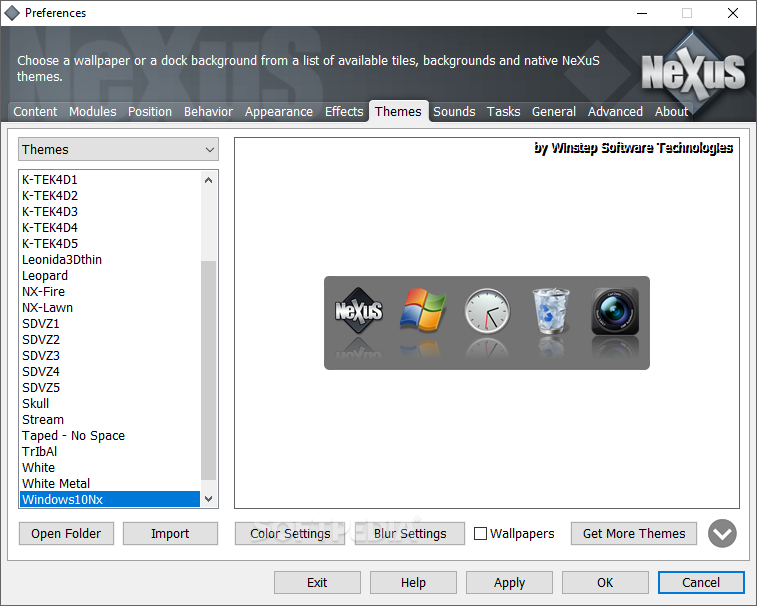This screenshot has height=606, width=757.
Task: Click the Open Folder button
Action: coord(66,534)
